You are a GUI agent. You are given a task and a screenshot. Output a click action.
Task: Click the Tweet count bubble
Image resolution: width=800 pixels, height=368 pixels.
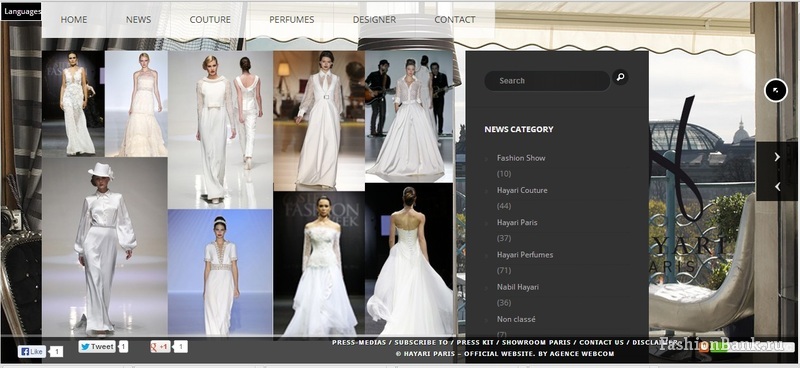[x=123, y=347]
